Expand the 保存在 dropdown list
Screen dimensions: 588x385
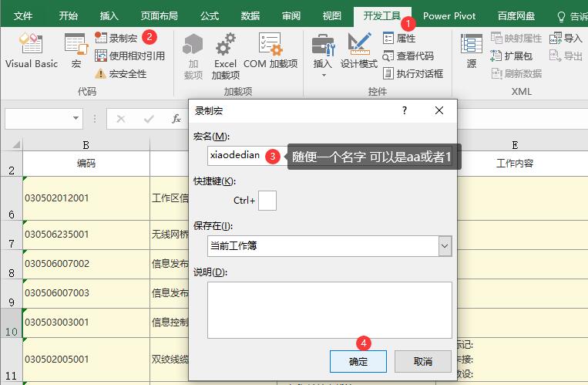[x=445, y=246]
